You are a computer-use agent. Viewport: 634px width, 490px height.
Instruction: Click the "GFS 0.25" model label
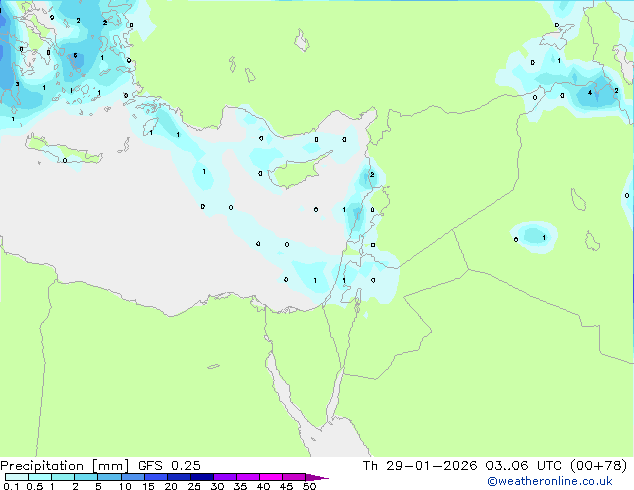tap(169, 466)
